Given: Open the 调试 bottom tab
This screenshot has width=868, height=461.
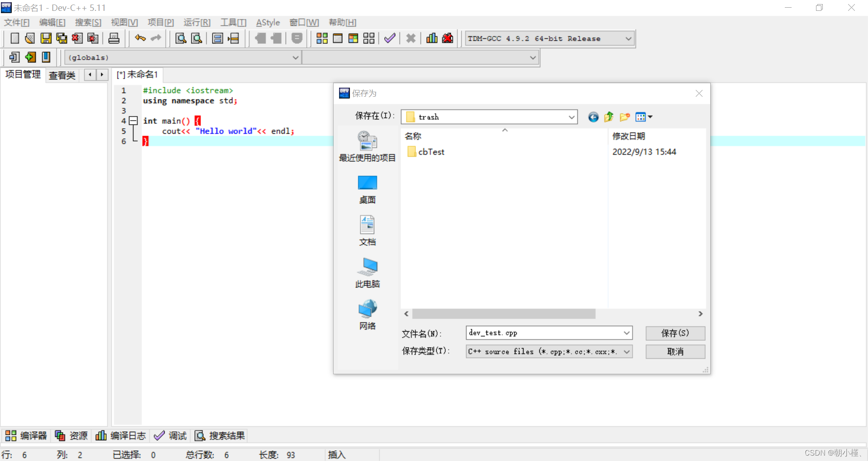Looking at the screenshot, I should coord(170,436).
